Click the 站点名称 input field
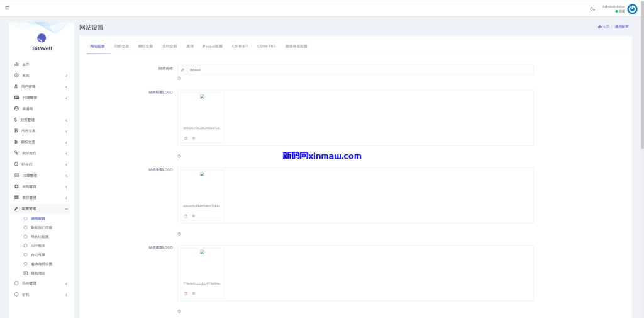Image resolution: width=644 pixels, height=318 pixels. point(358,70)
